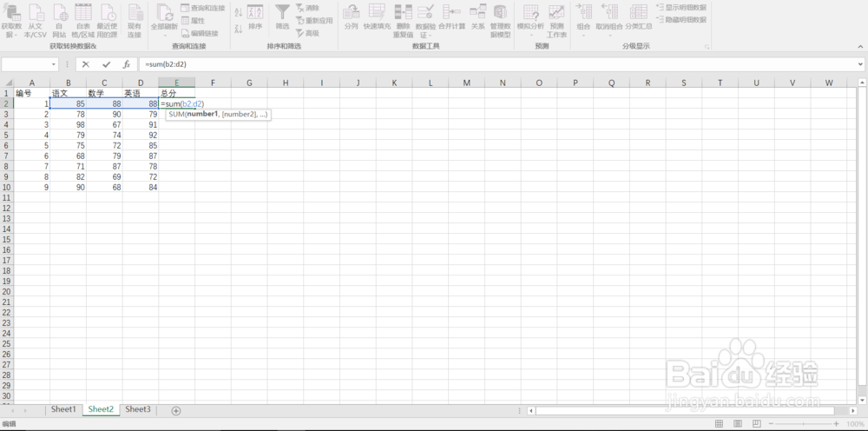Image resolution: width=868 pixels, height=431 pixels.
Task: Click 隐藏明细数据
Action: [681, 19]
